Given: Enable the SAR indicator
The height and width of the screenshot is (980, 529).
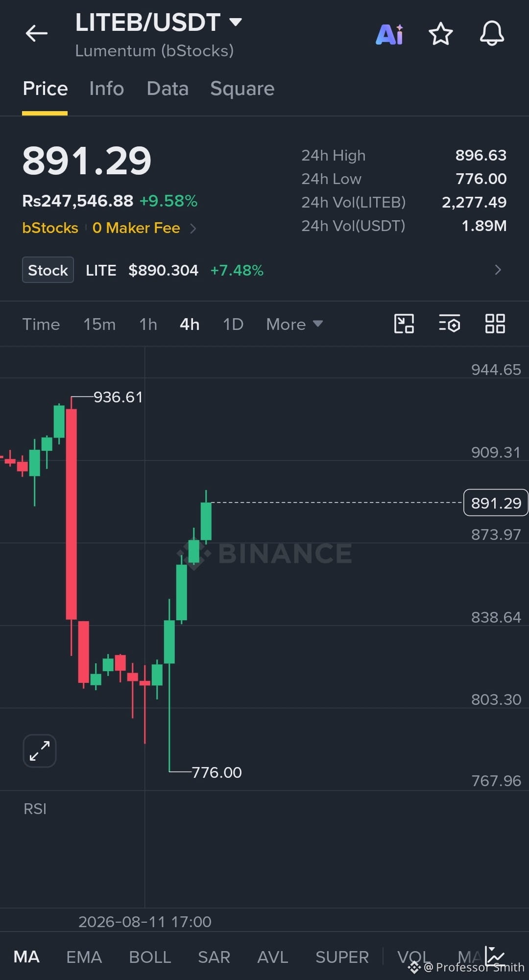Looking at the screenshot, I should [214, 957].
